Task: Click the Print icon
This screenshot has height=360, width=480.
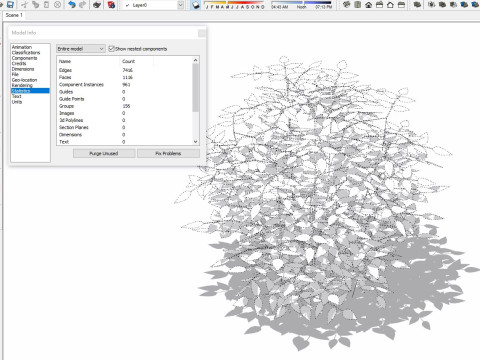Action: [x=97, y=5]
